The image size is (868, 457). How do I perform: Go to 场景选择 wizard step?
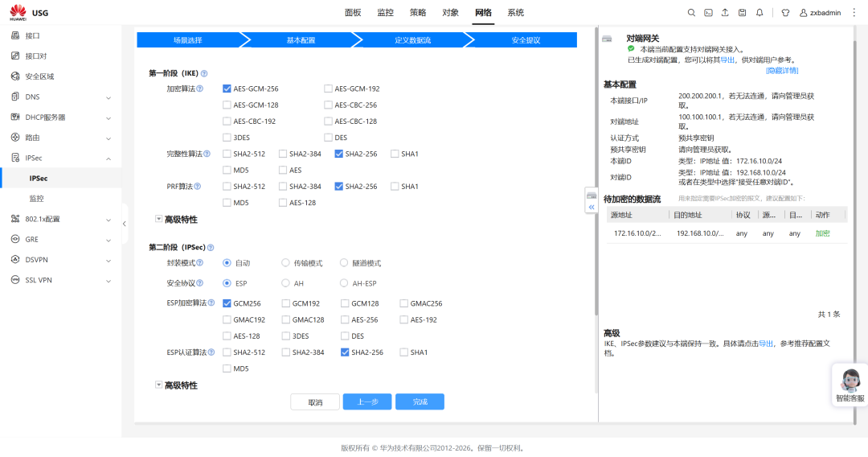pyautogui.click(x=188, y=40)
